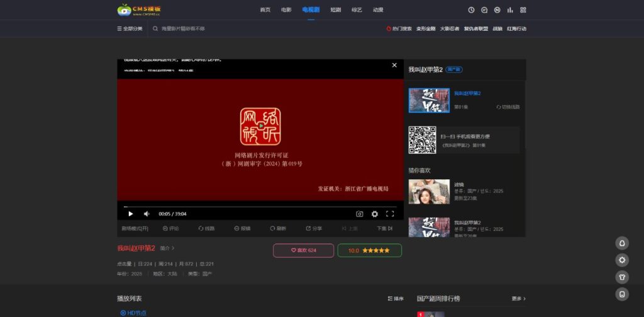The image size is (644, 317).
Task: Search hot keyword 战狼
Action: [497, 29]
